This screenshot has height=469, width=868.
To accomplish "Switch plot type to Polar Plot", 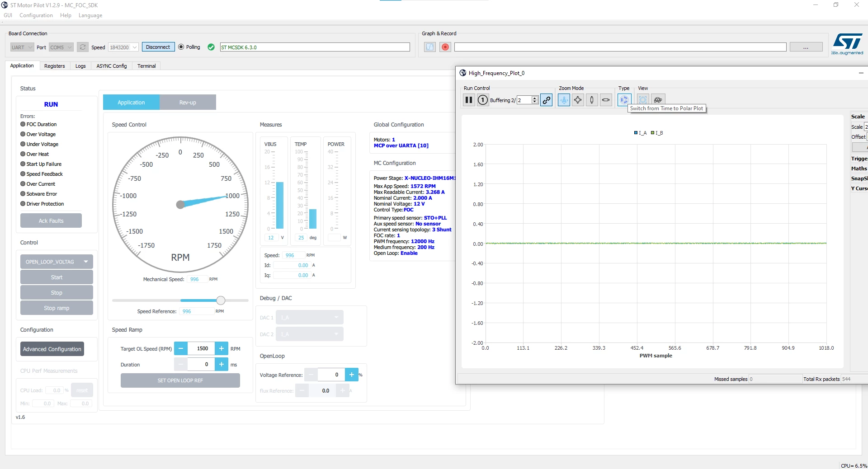I will tap(624, 100).
